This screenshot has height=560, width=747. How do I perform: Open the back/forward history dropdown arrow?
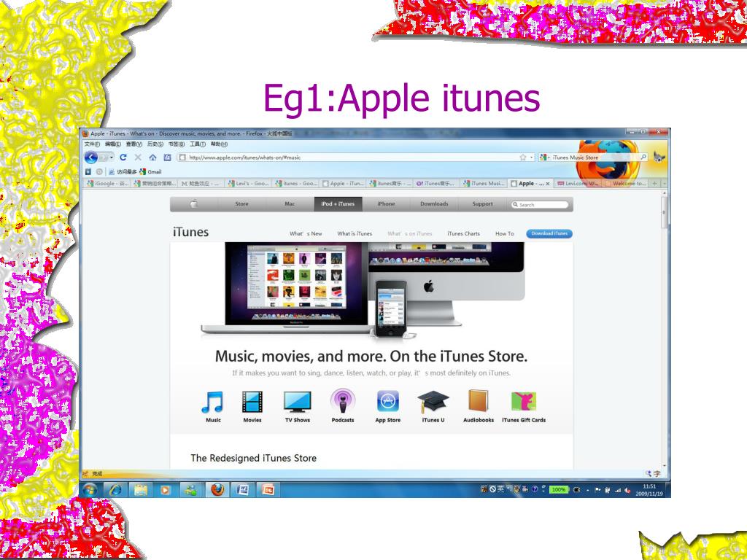(x=112, y=157)
